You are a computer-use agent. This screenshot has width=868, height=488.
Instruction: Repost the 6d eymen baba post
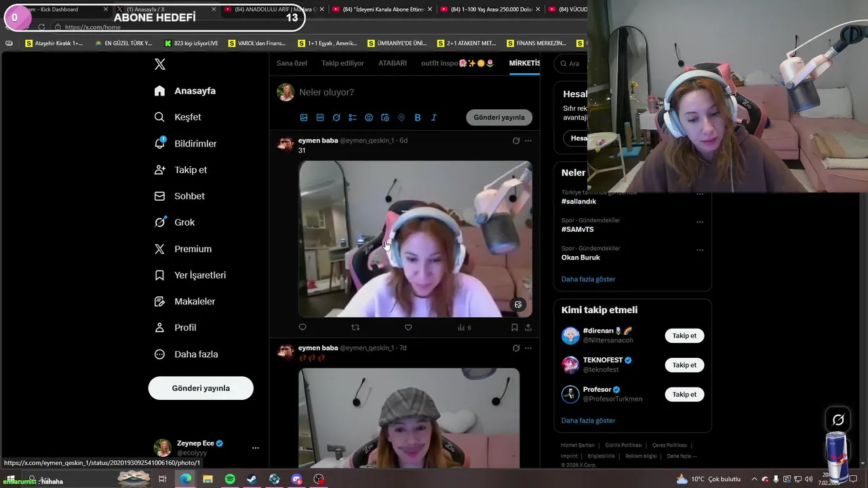[355, 327]
